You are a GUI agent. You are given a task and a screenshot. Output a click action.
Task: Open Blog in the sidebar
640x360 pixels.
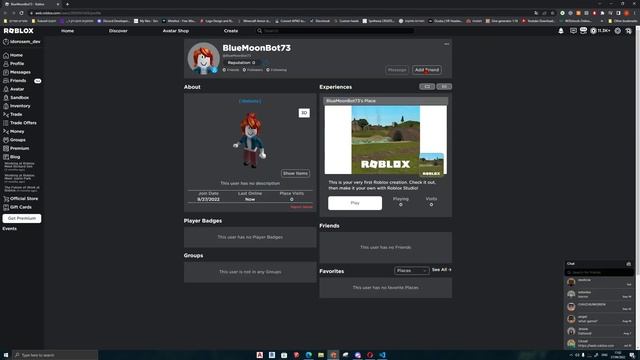click(x=11, y=157)
